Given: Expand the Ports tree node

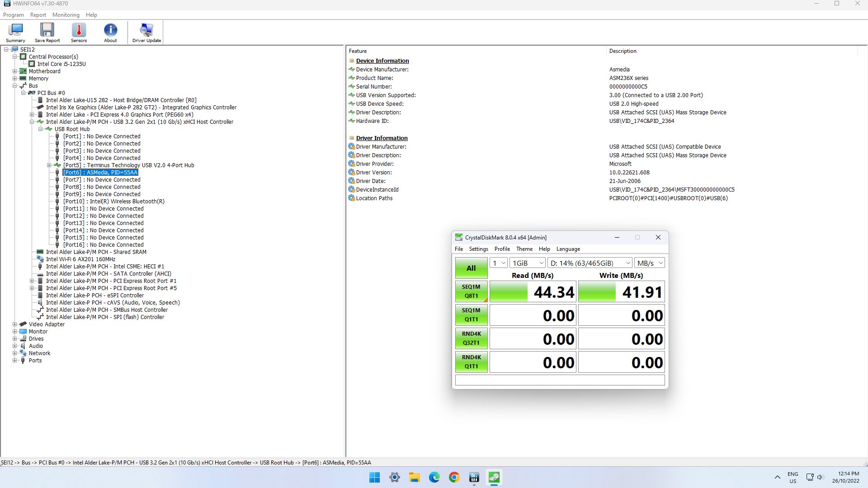Looking at the screenshot, I should coord(14,361).
